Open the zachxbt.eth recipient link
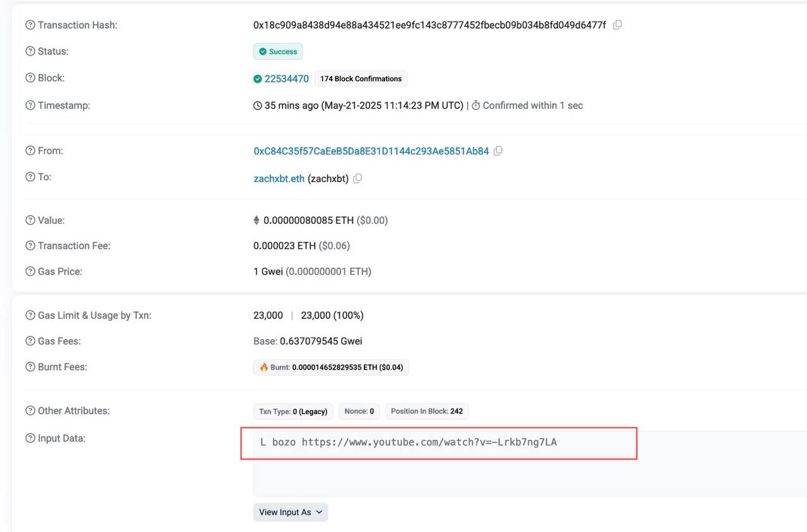 click(x=279, y=178)
